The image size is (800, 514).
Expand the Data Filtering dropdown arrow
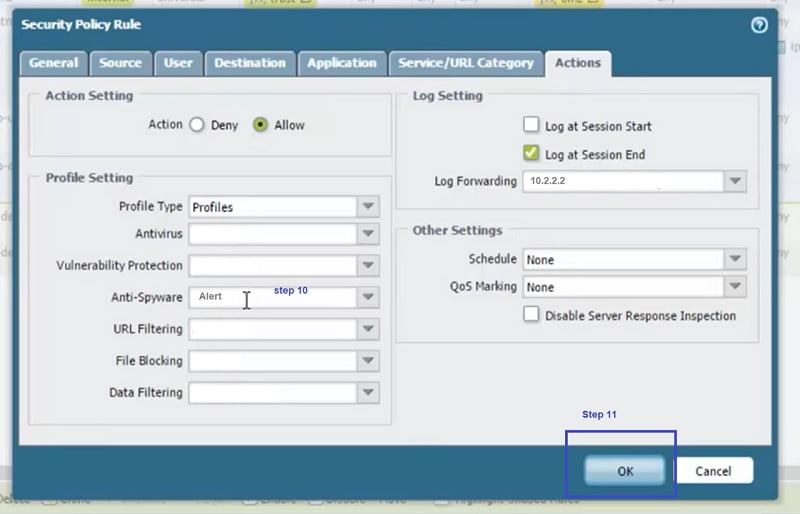point(368,393)
